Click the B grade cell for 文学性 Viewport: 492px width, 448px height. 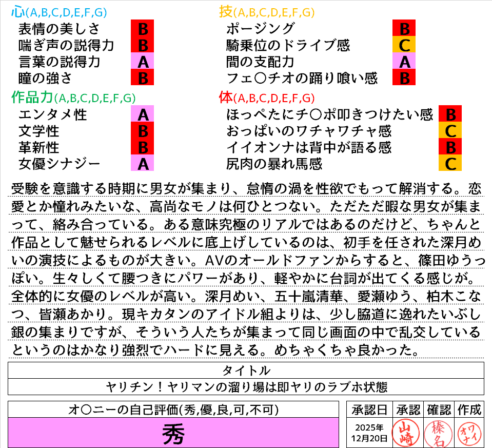pyautogui.click(x=143, y=130)
